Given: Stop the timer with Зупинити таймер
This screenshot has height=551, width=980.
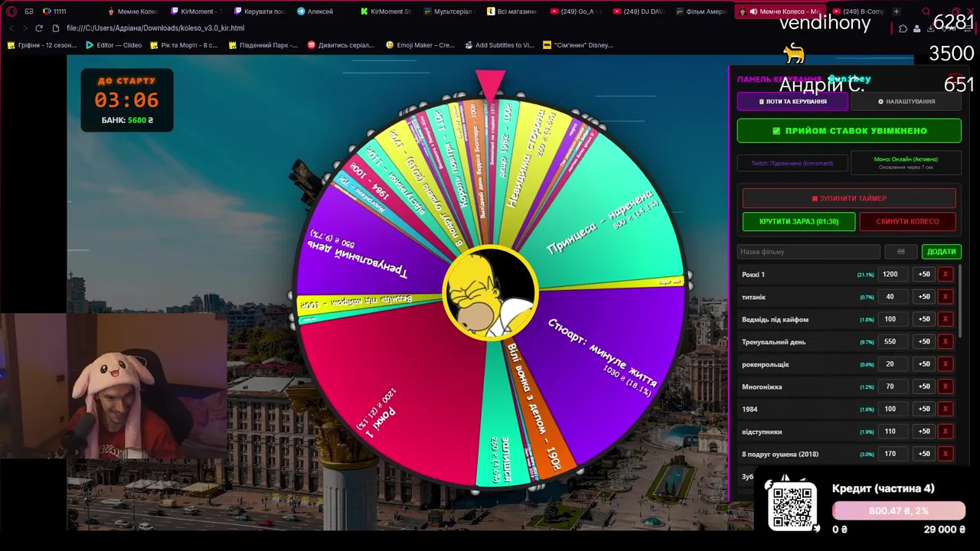Looking at the screenshot, I should 849,198.
